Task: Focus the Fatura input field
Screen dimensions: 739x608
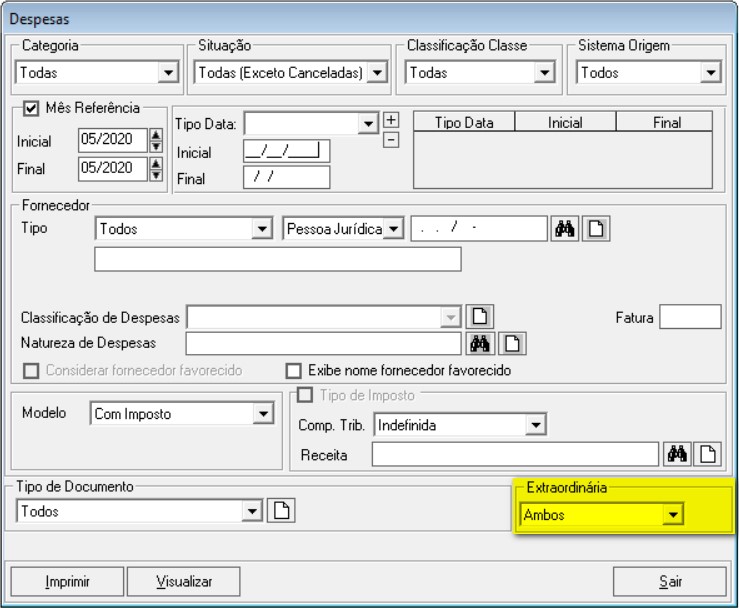Action: [690, 316]
